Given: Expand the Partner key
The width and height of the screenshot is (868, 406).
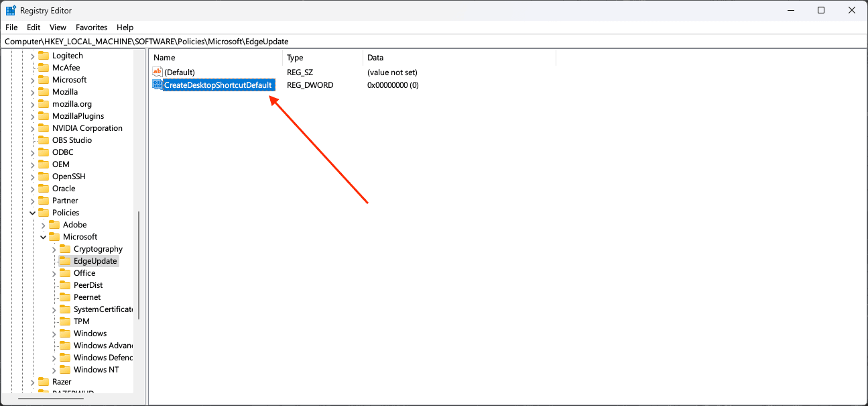Looking at the screenshot, I should pyautogui.click(x=32, y=201).
